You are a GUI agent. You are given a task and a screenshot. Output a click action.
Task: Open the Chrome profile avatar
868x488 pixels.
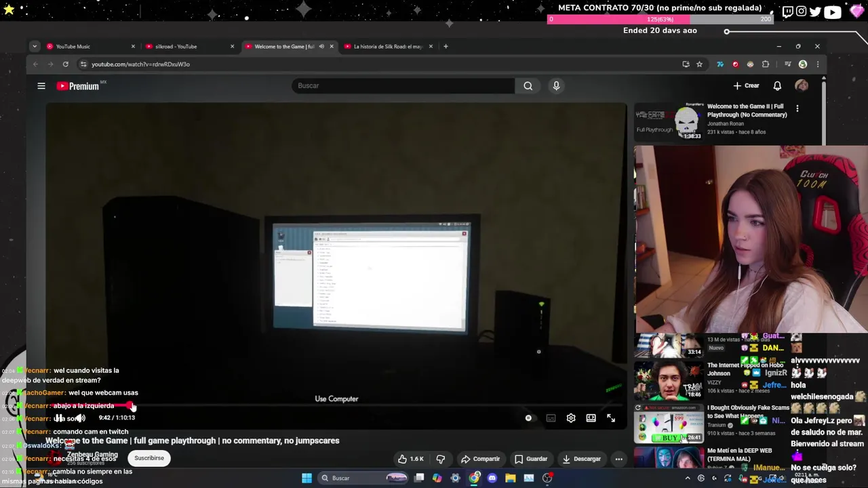(803, 64)
